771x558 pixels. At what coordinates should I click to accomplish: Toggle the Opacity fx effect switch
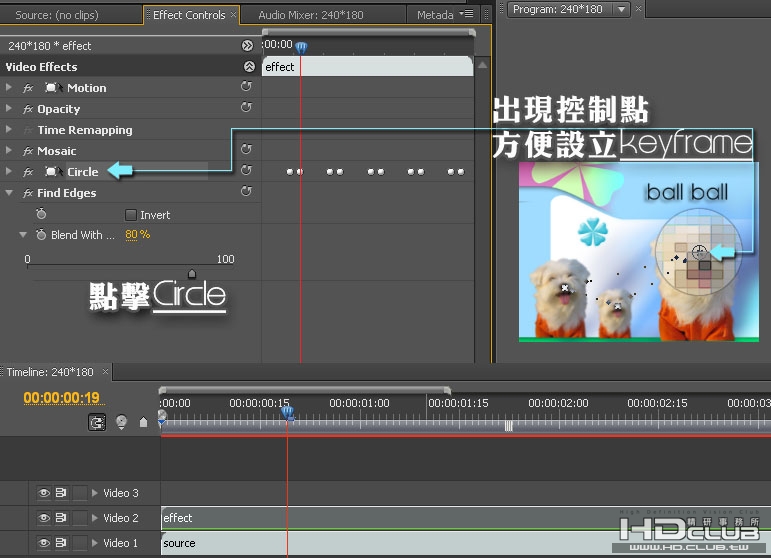pos(28,109)
